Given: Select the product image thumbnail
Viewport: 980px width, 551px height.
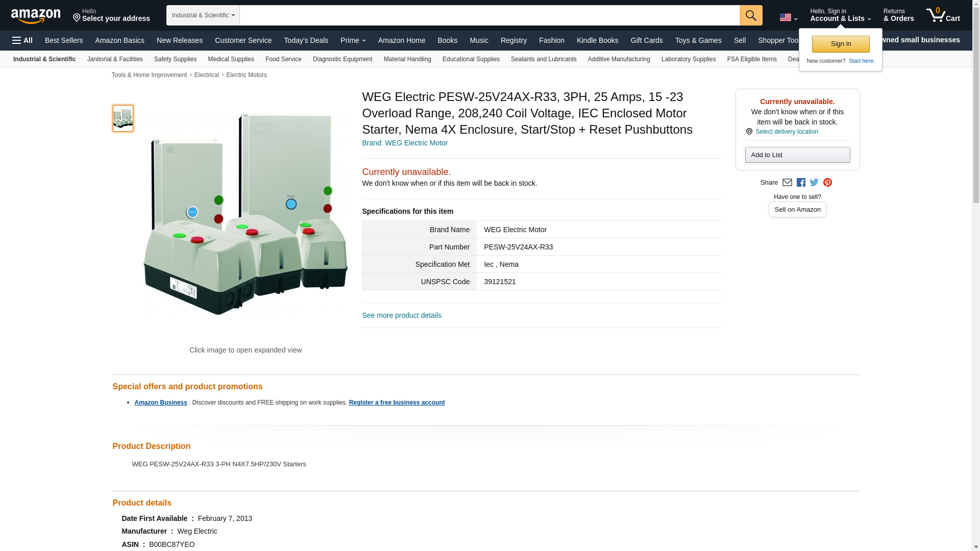Looking at the screenshot, I should pos(122,118).
